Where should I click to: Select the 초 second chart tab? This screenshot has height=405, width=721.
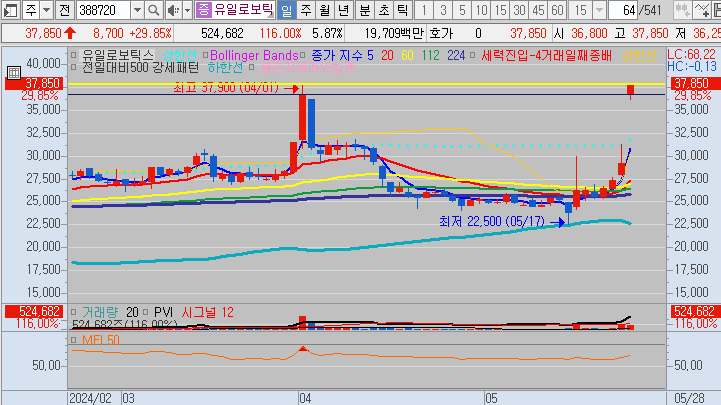[383, 10]
